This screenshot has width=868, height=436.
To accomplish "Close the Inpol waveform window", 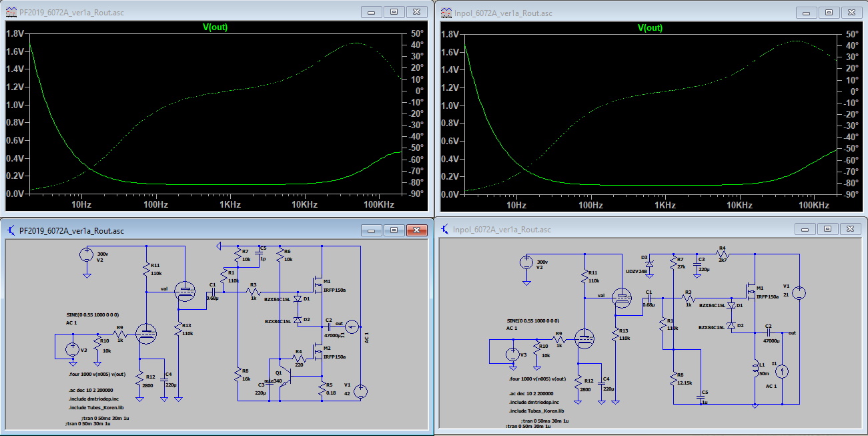I will point(851,12).
